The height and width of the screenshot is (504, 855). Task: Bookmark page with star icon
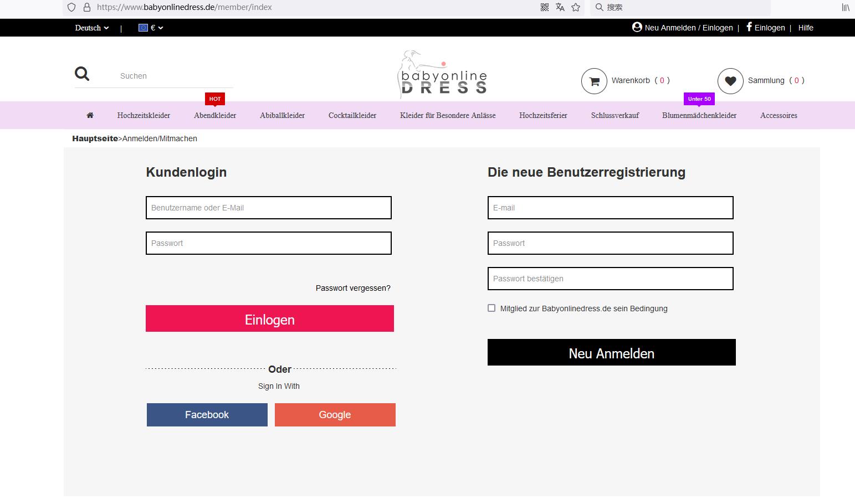pyautogui.click(x=576, y=7)
